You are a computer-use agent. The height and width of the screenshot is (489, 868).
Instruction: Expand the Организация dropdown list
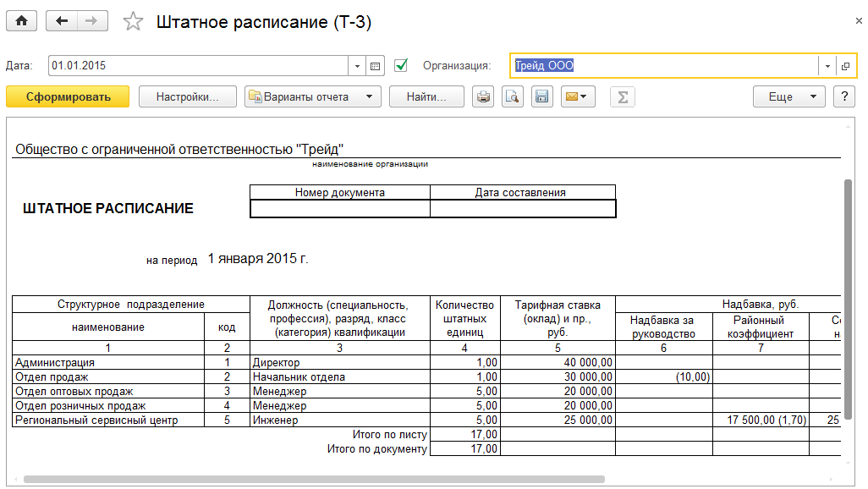[x=827, y=66]
